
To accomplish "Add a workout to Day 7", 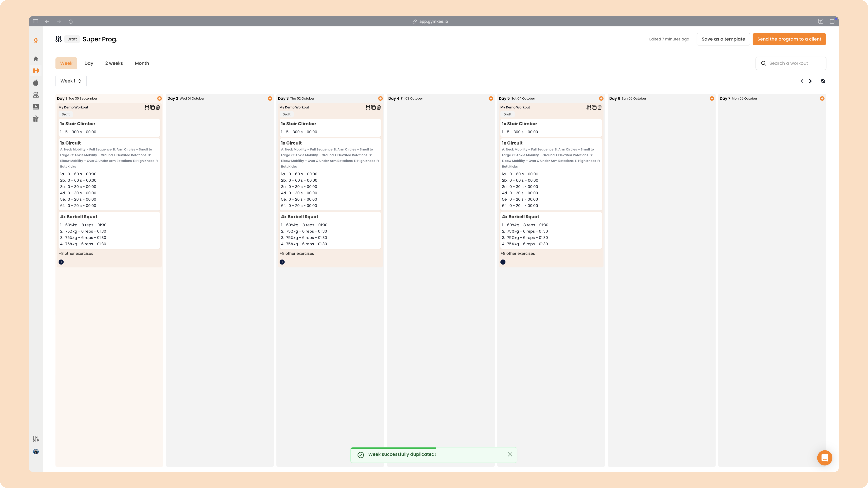I will [x=822, y=98].
